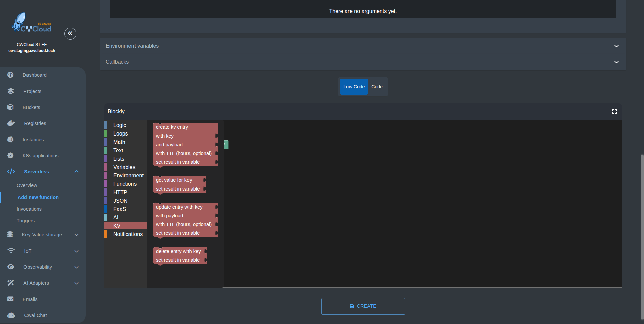Toggle Blockly fullscreen mode icon
This screenshot has height=324, width=644.
coord(614,112)
